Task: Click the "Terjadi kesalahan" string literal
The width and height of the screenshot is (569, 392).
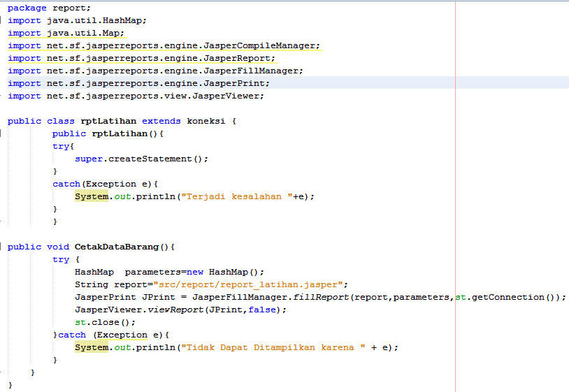Action: coord(236,196)
